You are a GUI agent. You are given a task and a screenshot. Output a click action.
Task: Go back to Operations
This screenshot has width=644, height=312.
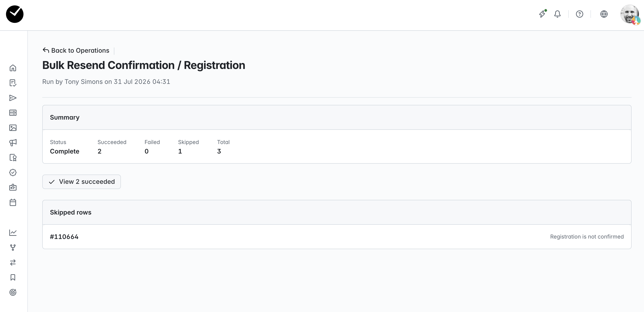[76, 51]
